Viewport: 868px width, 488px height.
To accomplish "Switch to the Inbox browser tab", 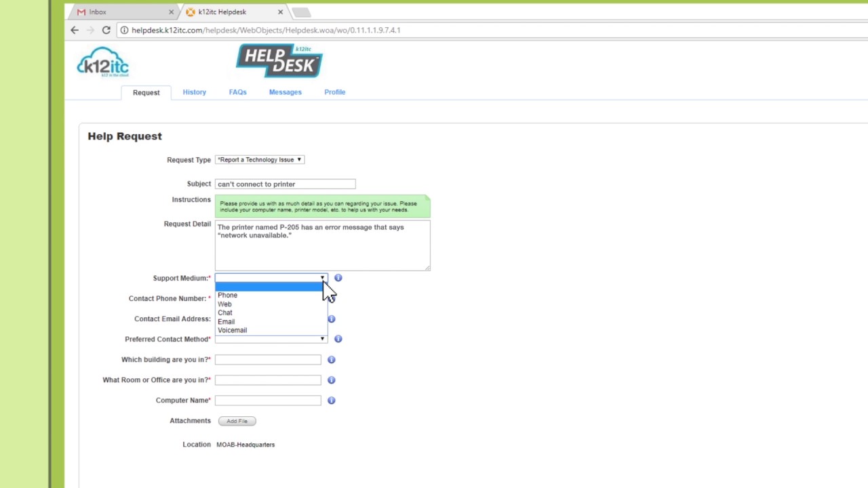I will click(x=125, y=12).
